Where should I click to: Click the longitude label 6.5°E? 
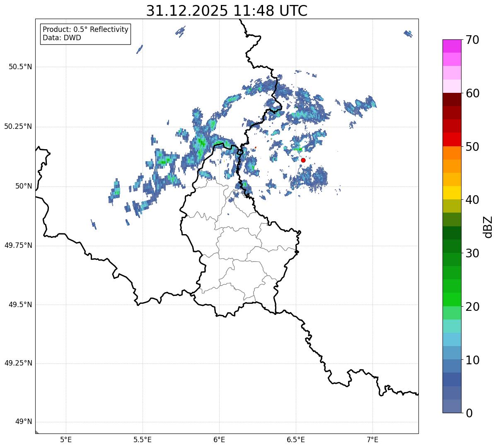(x=296, y=439)
